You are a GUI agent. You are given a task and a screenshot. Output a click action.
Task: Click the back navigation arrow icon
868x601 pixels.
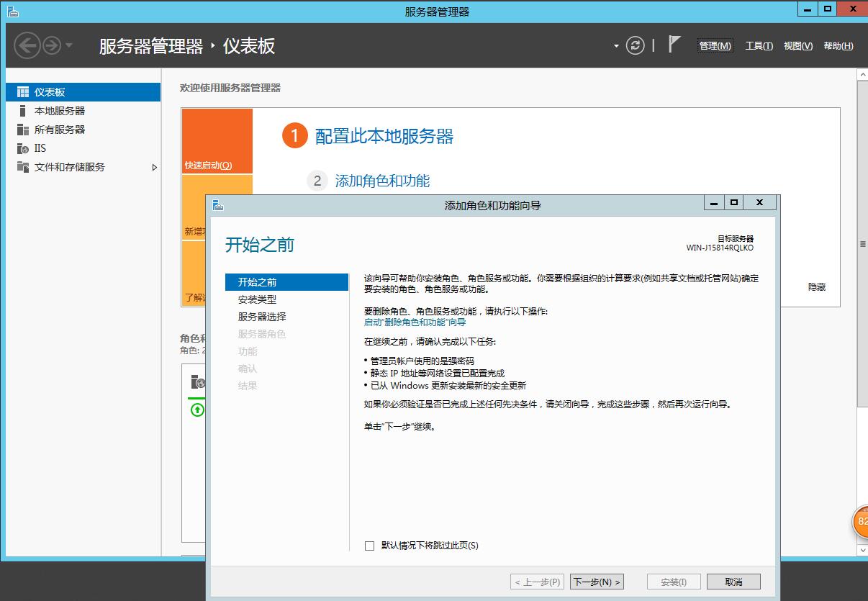(x=27, y=46)
